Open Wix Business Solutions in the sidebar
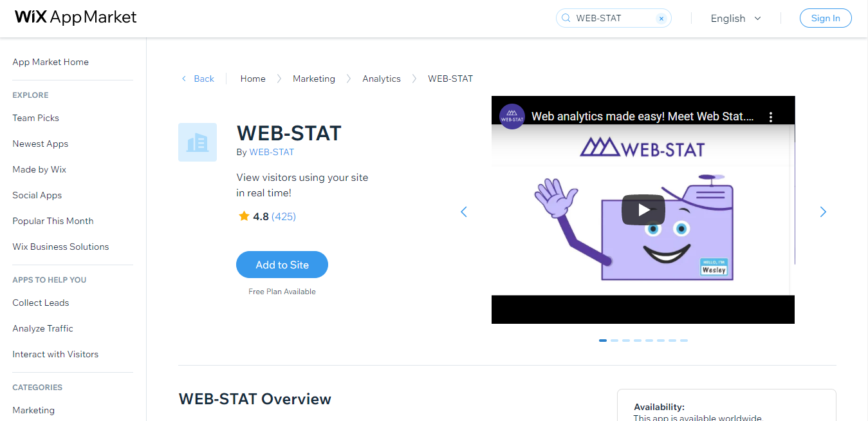 pyautogui.click(x=61, y=247)
